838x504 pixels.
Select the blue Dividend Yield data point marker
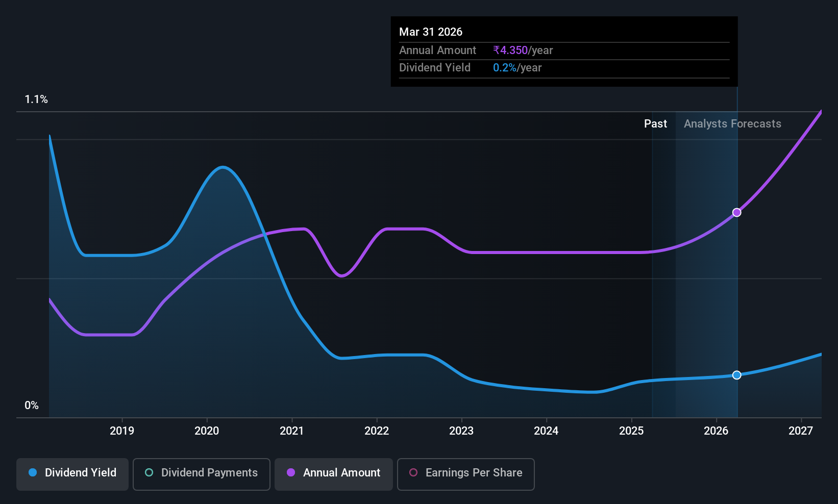736,375
